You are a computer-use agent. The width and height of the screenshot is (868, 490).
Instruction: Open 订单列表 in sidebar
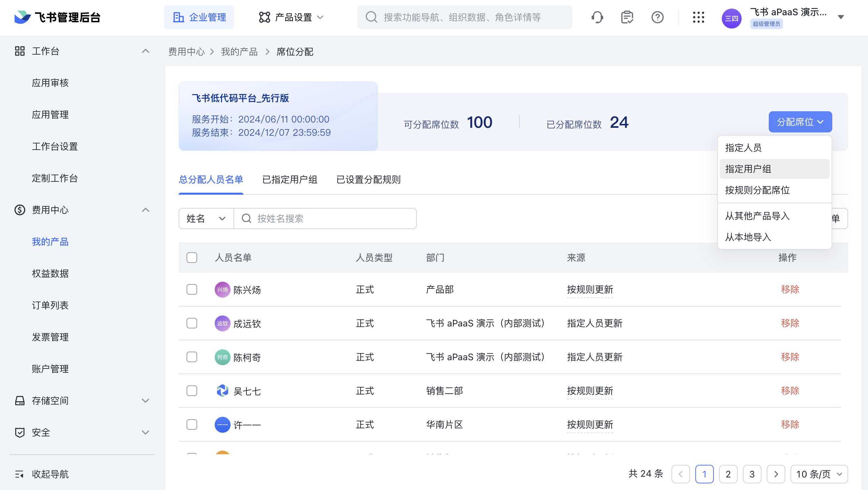tap(50, 305)
